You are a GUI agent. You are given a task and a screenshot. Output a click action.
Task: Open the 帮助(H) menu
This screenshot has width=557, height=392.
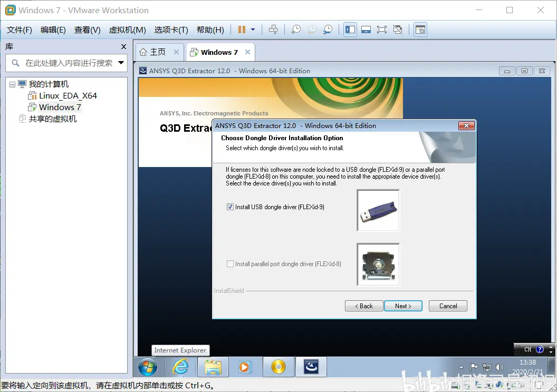pyautogui.click(x=210, y=30)
